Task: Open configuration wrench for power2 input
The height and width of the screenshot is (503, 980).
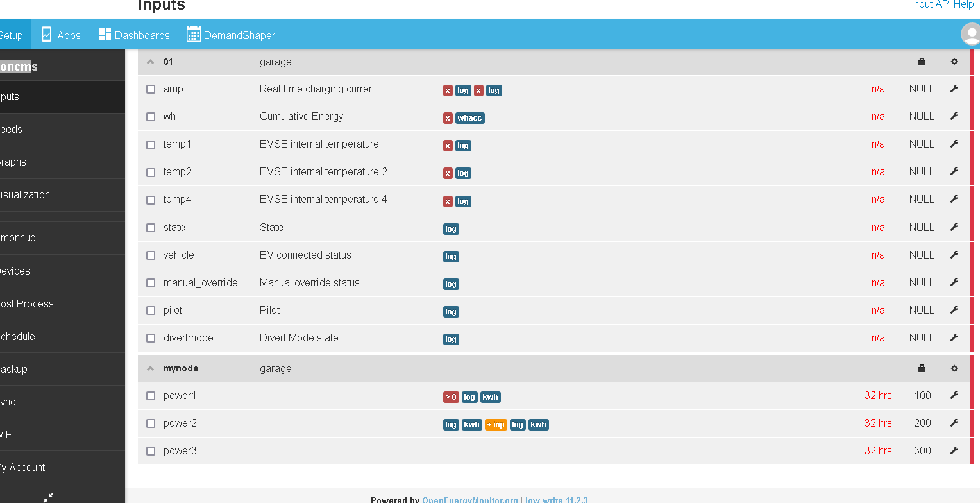Action: (954, 423)
